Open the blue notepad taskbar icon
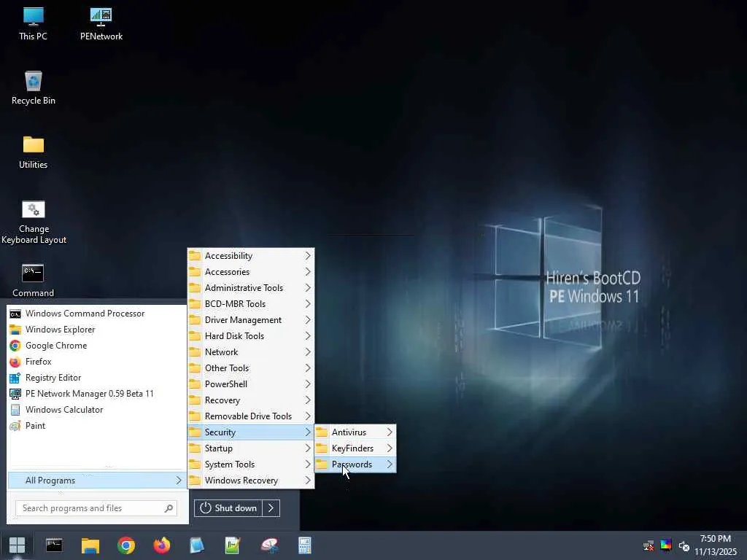This screenshot has width=747, height=560. click(x=197, y=545)
